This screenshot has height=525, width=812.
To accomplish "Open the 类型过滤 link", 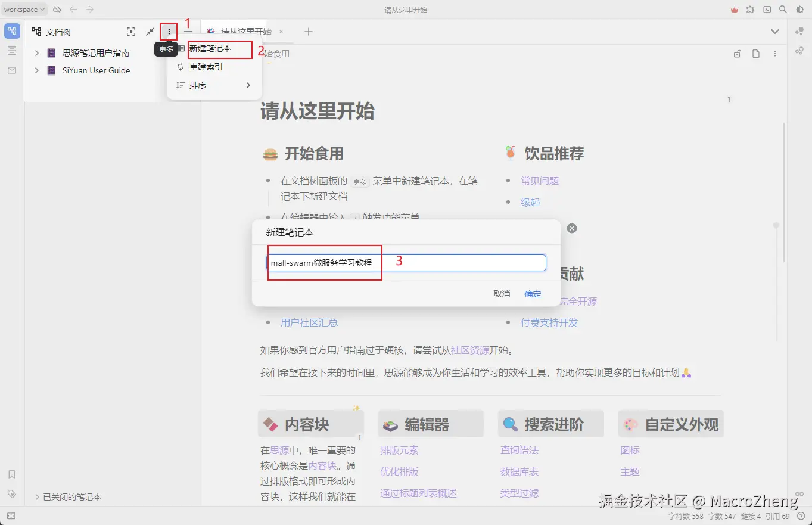I will coord(519,493).
